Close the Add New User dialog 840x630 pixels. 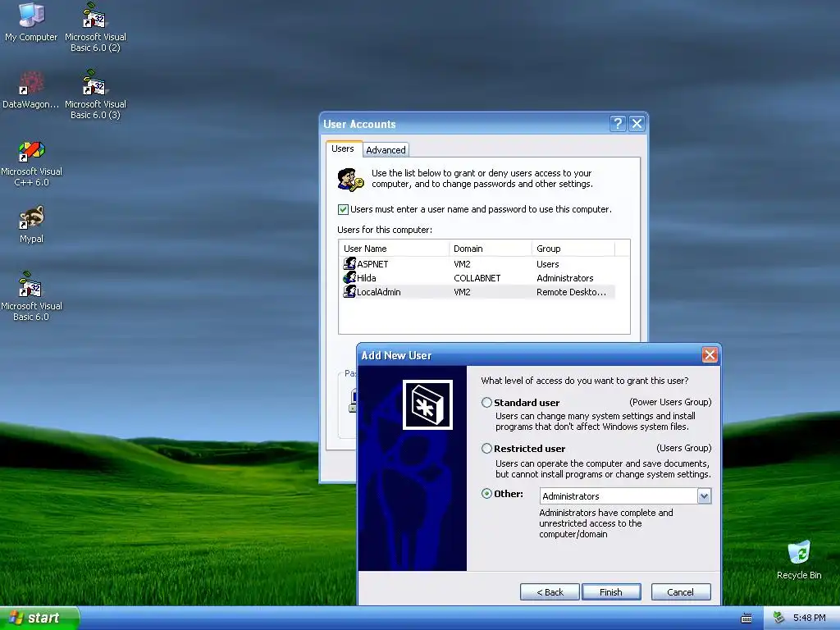click(710, 354)
